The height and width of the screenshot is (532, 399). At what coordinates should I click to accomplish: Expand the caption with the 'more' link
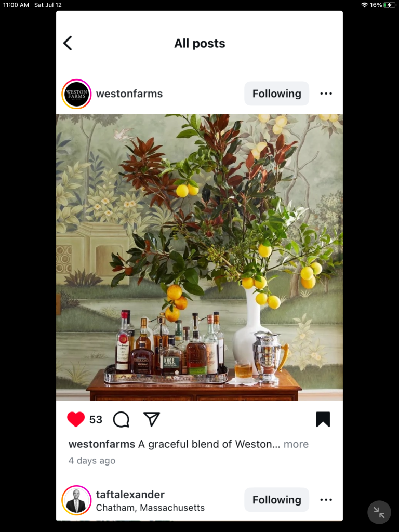pos(296,444)
